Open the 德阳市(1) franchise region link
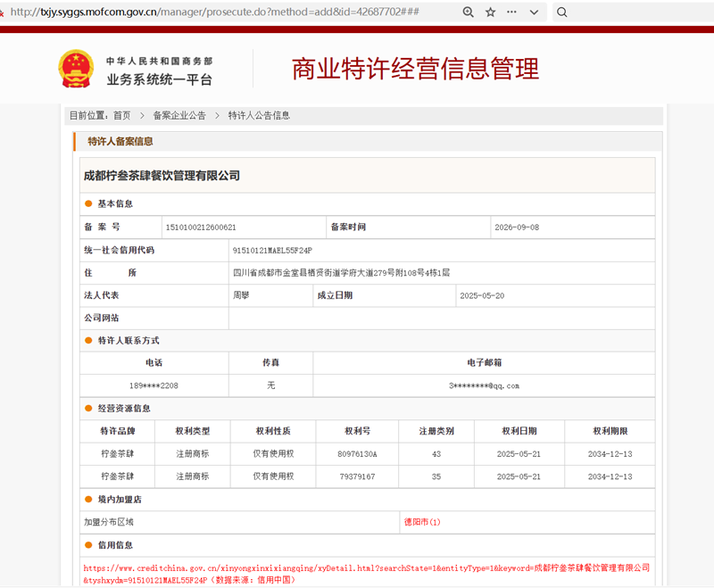 click(x=422, y=522)
